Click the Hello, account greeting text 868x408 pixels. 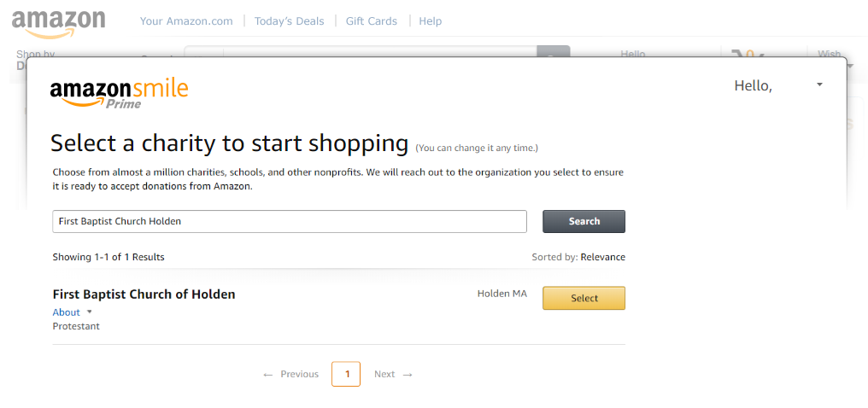753,85
